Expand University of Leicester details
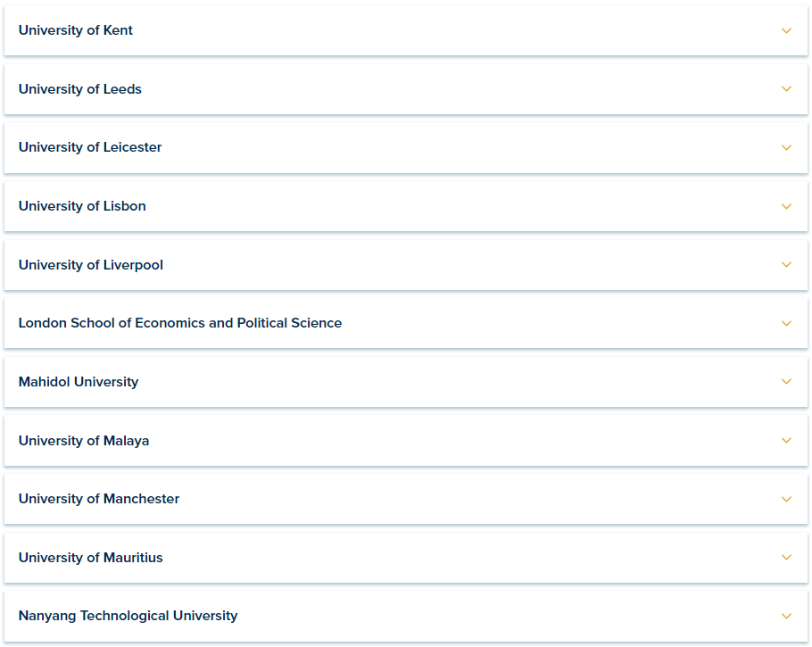This screenshot has width=812, height=647. pos(90,147)
